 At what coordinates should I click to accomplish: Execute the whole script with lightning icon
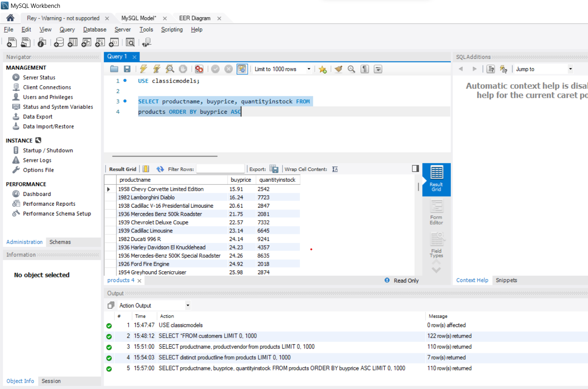(x=143, y=69)
